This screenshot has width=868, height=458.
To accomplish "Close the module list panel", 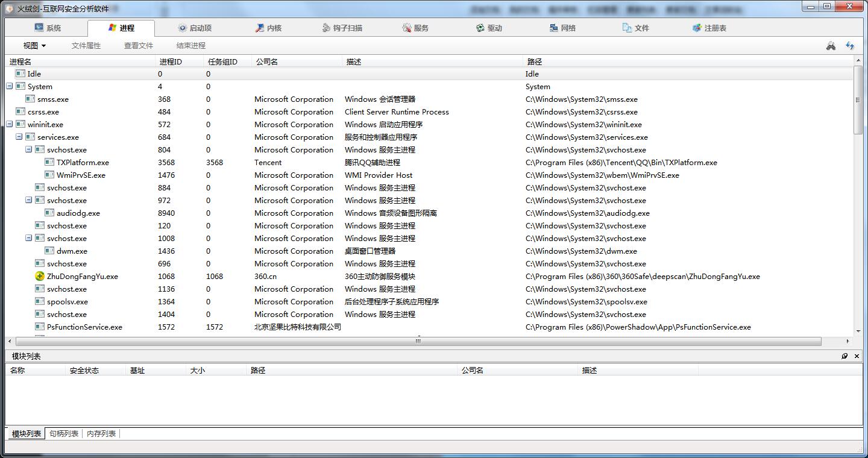I will [857, 356].
